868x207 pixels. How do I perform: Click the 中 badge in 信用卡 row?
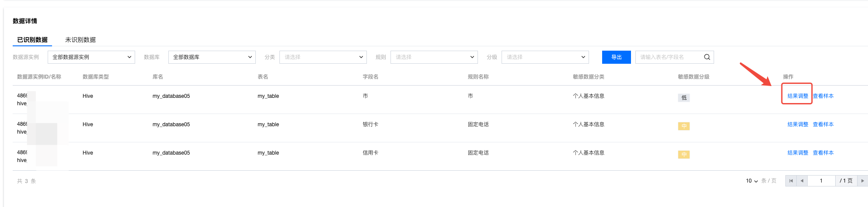tap(684, 155)
